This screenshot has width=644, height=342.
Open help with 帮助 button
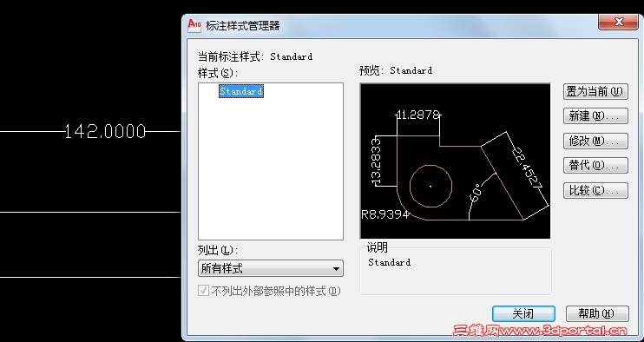(597, 313)
